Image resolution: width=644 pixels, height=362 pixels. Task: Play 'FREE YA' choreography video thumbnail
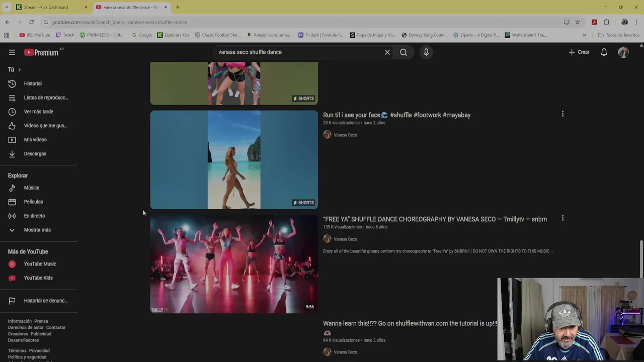coord(234,264)
